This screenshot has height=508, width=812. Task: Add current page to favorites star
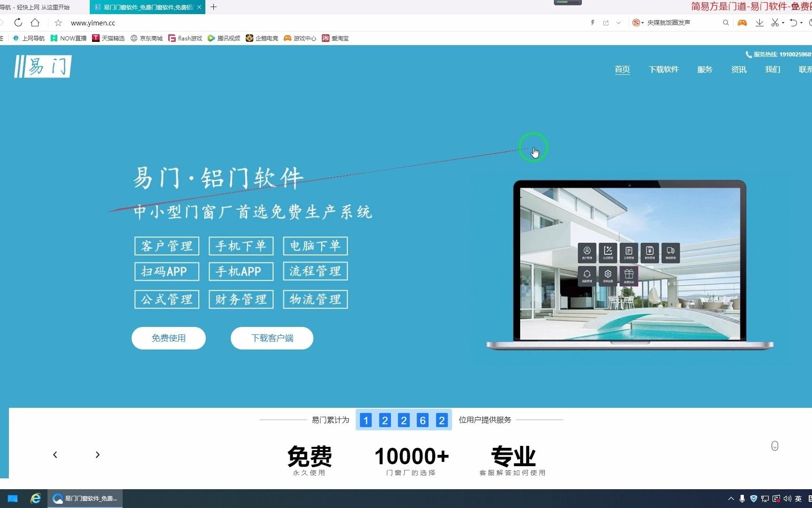(57, 22)
